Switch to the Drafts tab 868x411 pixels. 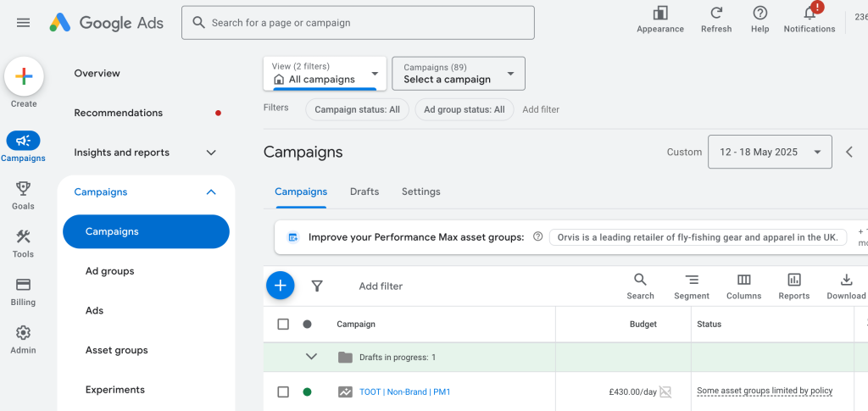tap(364, 192)
